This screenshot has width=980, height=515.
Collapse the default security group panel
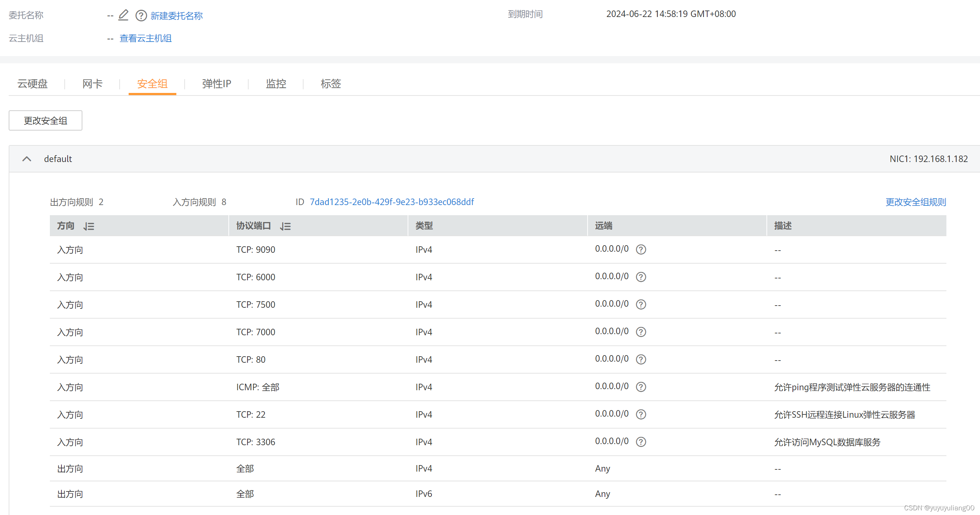point(27,159)
